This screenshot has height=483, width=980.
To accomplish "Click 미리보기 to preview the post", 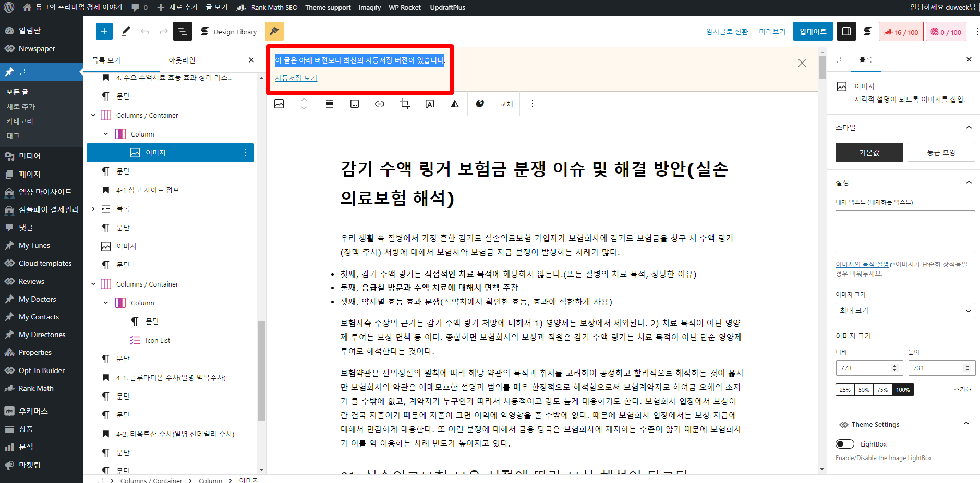I will 772,32.
